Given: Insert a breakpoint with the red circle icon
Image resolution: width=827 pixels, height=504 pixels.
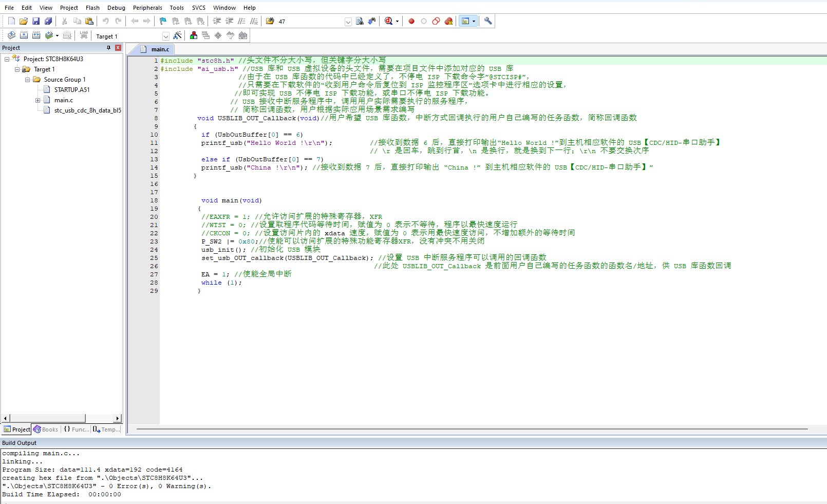Looking at the screenshot, I should pyautogui.click(x=411, y=21).
